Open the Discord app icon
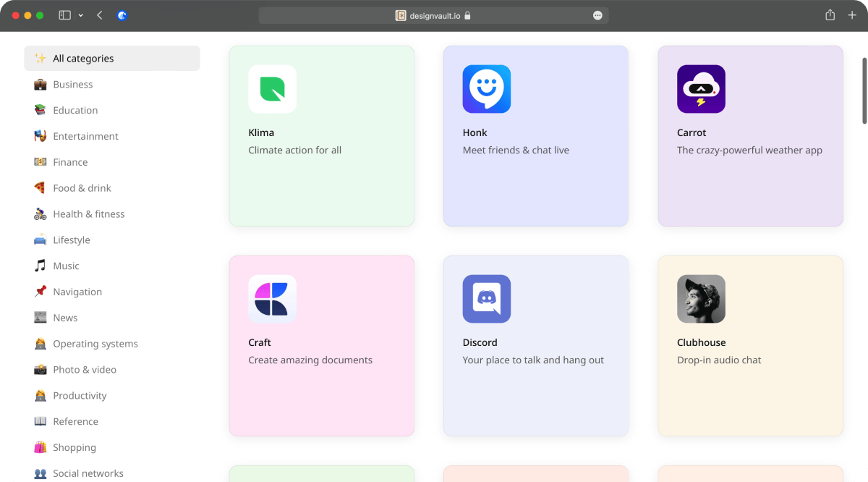 (x=487, y=299)
